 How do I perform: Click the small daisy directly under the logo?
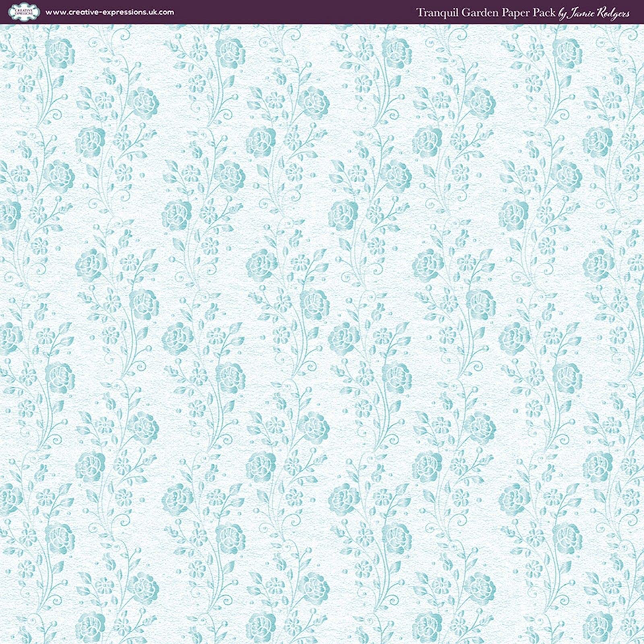[x=28, y=51]
